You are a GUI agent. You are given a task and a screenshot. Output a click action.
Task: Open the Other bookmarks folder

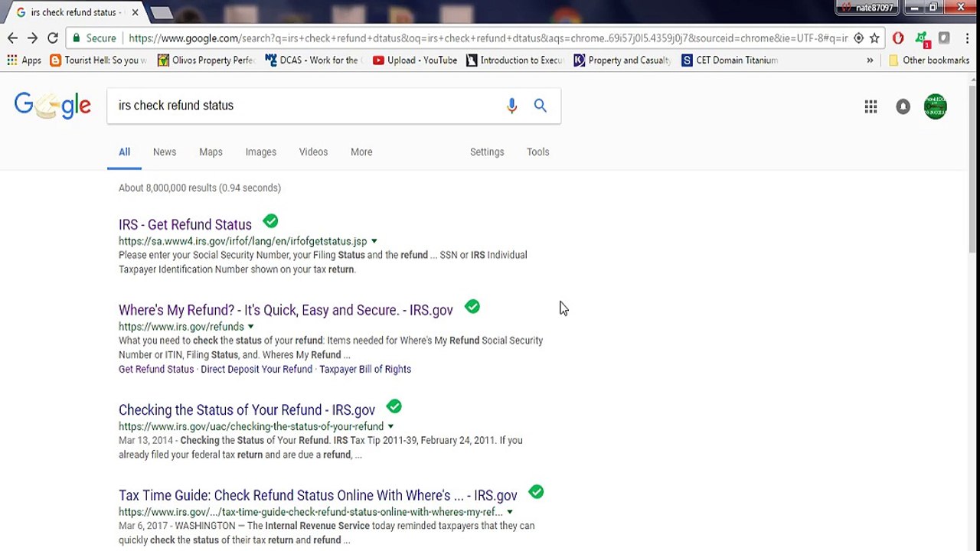pyautogui.click(x=929, y=60)
